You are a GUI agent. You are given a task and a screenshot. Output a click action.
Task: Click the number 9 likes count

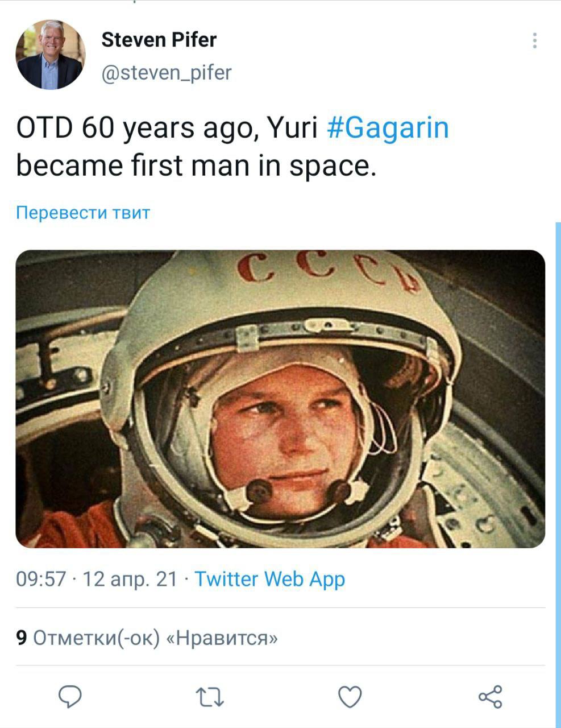(22, 638)
